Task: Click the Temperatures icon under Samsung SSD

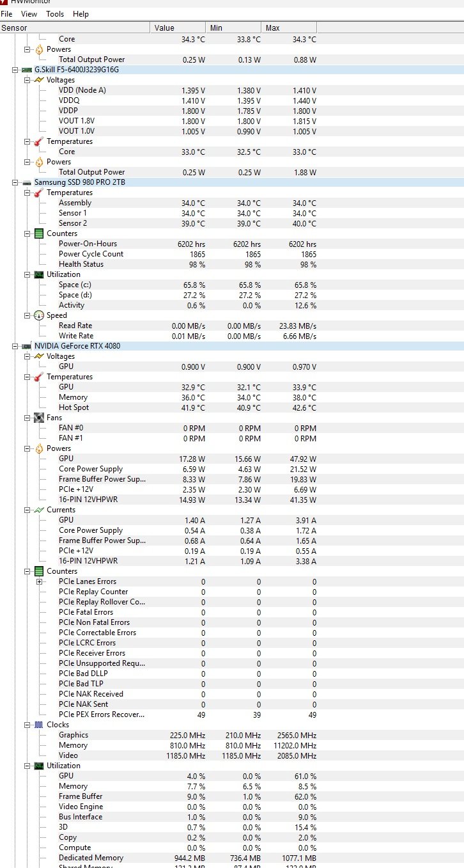Action: (x=39, y=193)
